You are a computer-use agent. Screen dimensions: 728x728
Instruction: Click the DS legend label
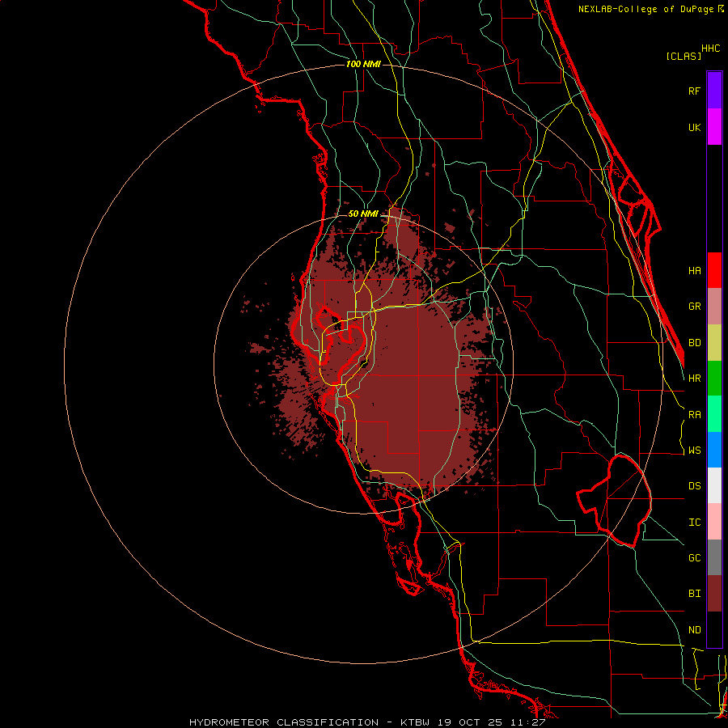(x=694, y=486)
